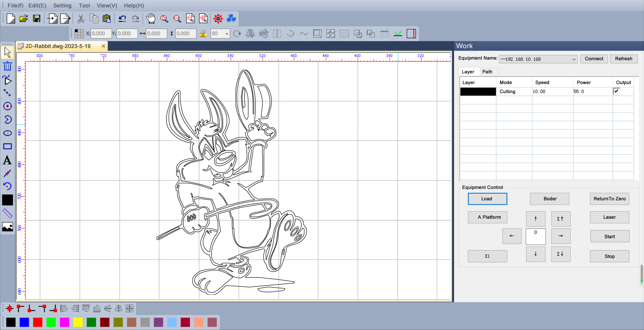Click the Cut scissors icon
This screenshot has width=644, height=330.
tap(81, 18)
